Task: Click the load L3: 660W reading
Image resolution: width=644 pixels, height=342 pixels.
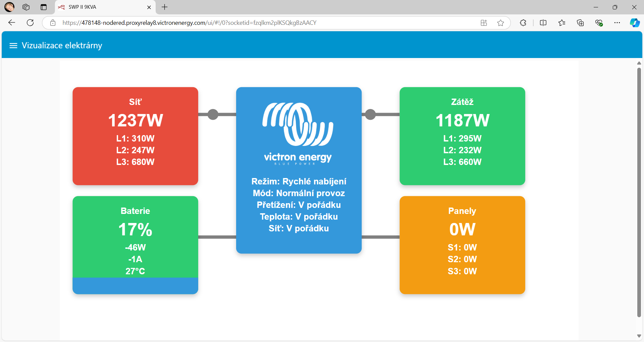Action: (x=462, y=162)
